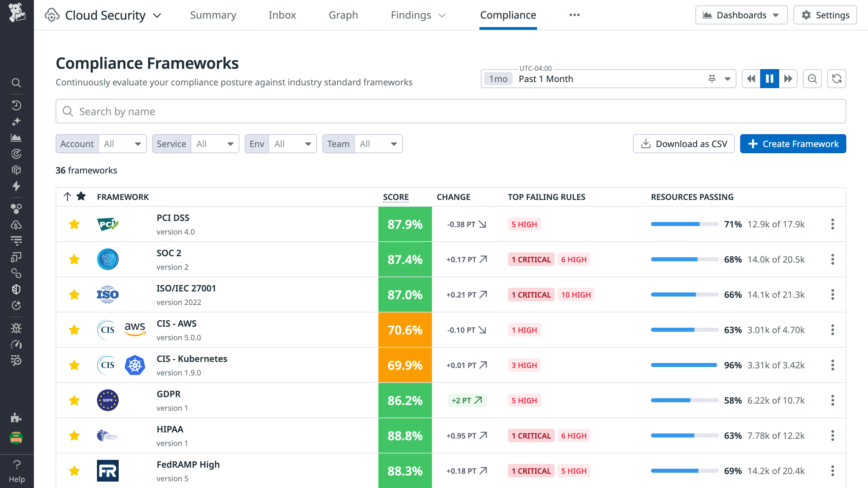Open the Dashboards chart icon in sidebar
This screenshot has width=868, height=488.
tap(17, 138)
